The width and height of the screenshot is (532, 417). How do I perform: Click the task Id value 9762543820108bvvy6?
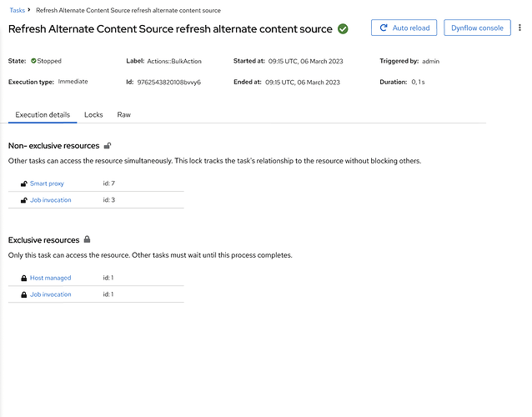[173, 83]
